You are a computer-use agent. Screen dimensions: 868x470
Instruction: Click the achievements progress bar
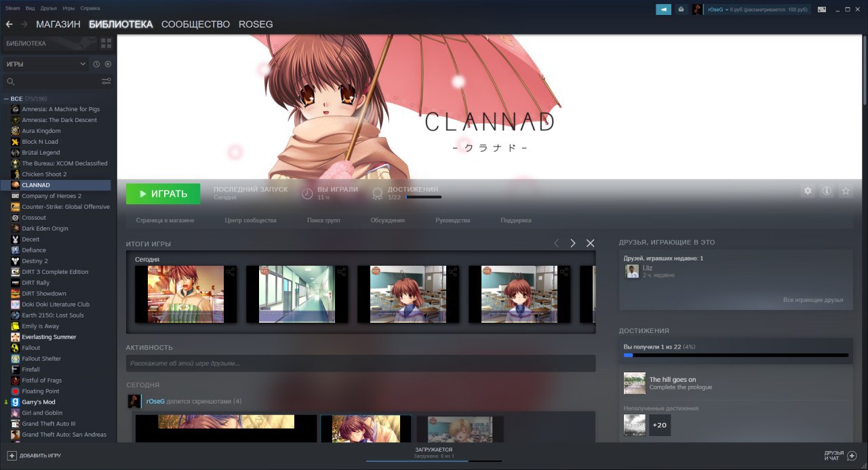[x=736, y=355]
